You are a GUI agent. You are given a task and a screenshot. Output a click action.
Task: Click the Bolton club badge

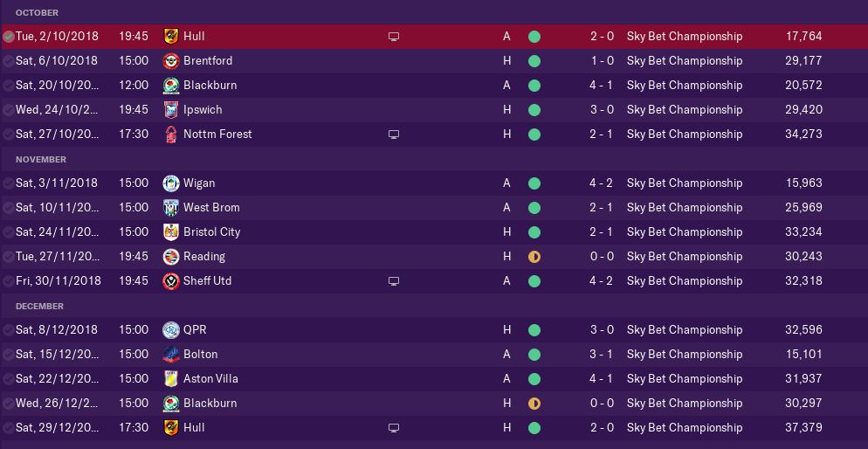point(171,355)
